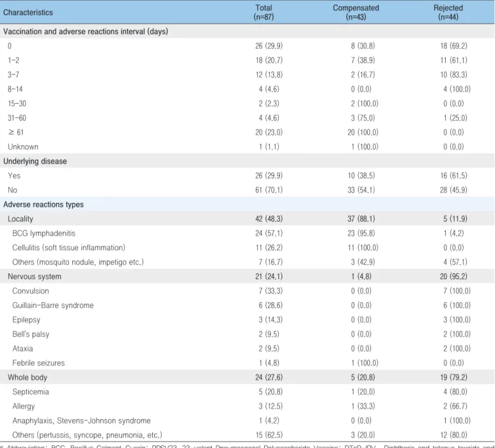Click the '2 (2.3)' total value
Screen dimensions: 495x448
point(269,104)
